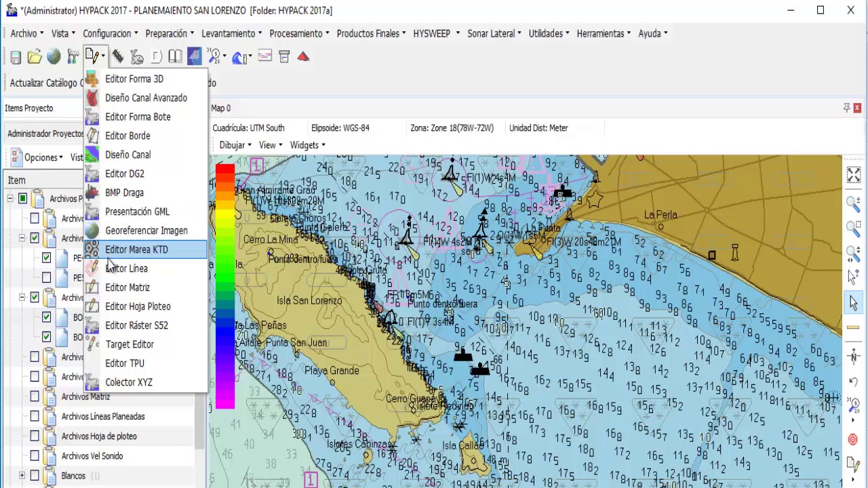
Task: Click the zoom extents icon on map
Action: (854, 175)
